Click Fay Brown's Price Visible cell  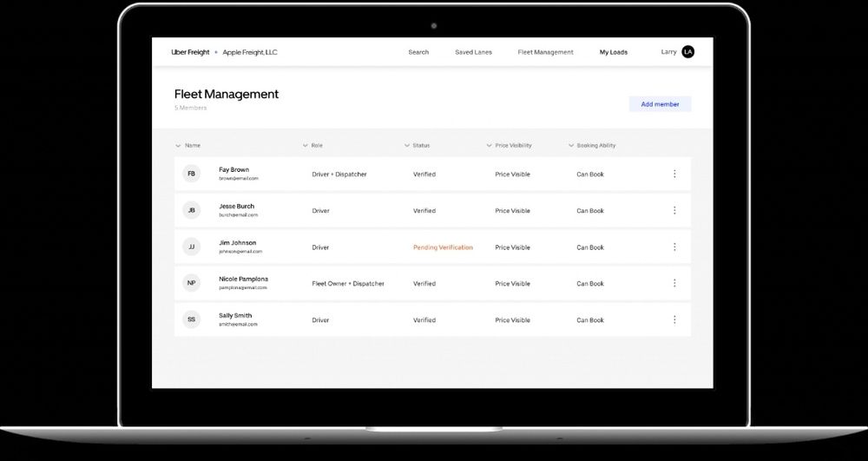tap(513, 175)
